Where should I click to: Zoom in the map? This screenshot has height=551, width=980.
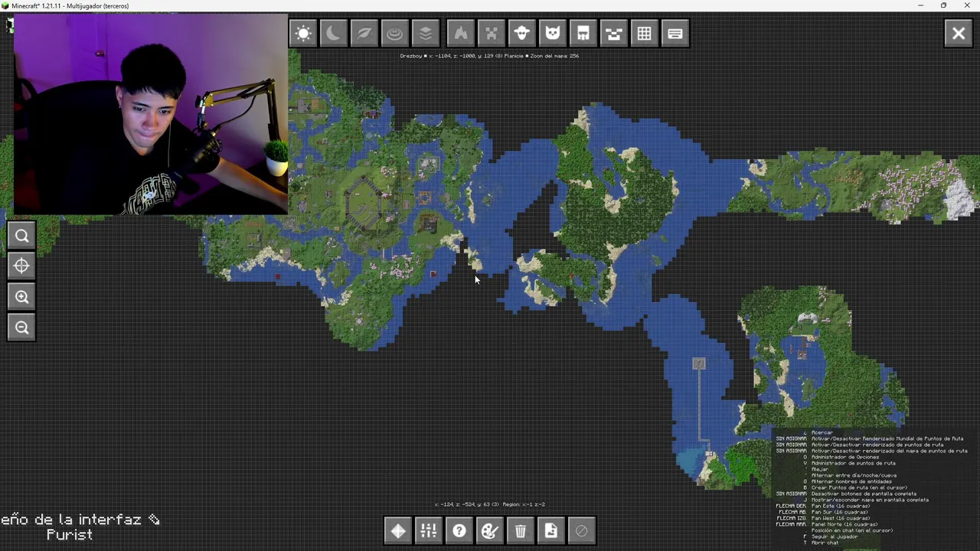[21, 297]
